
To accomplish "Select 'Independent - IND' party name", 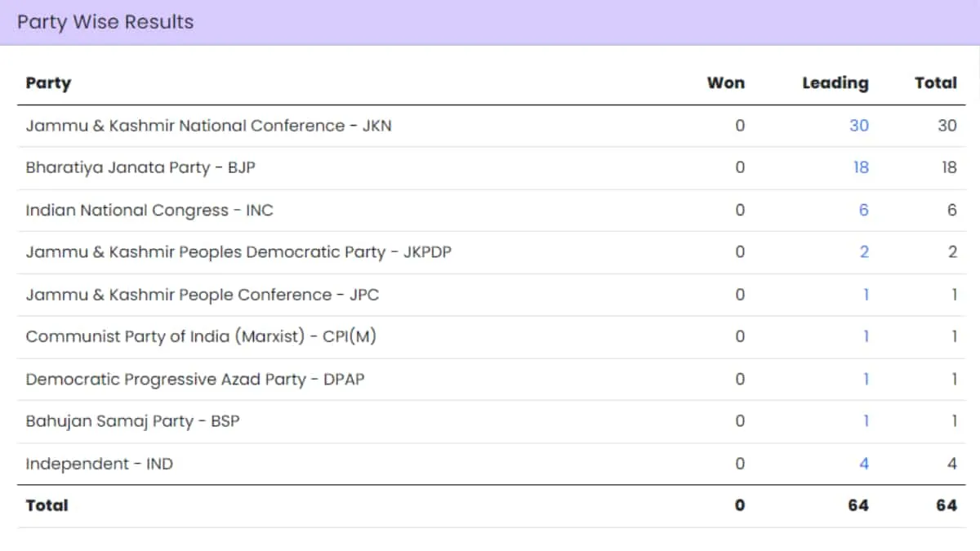I will point(99,464).
